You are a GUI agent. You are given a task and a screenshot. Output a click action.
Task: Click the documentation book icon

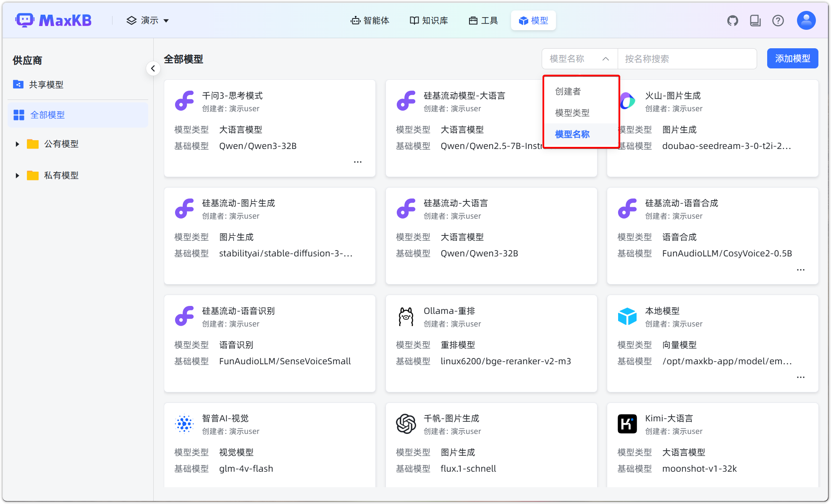pos(755,21)
